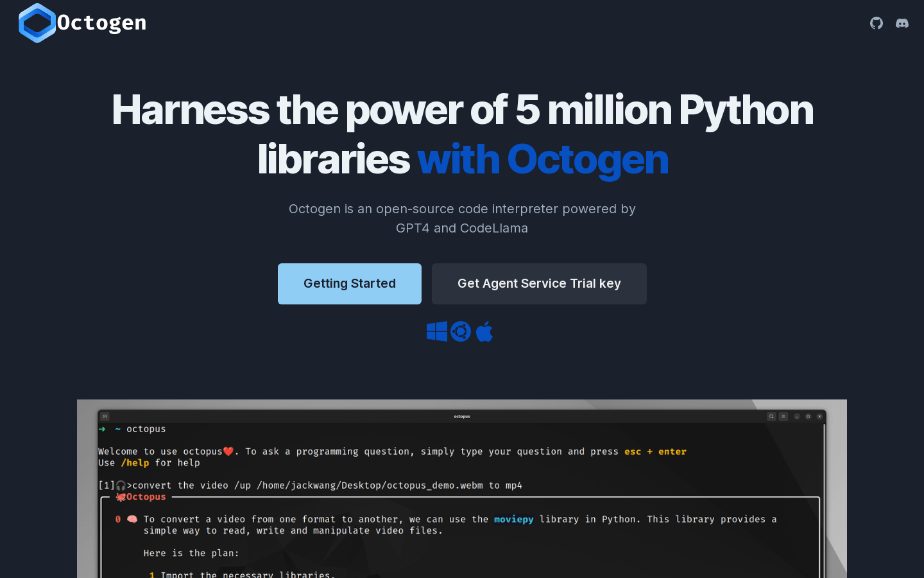Open the octopus terminal demo image
Image resolution: width=924 pixels, height=578 pixels.
click(x=462, y=489)
